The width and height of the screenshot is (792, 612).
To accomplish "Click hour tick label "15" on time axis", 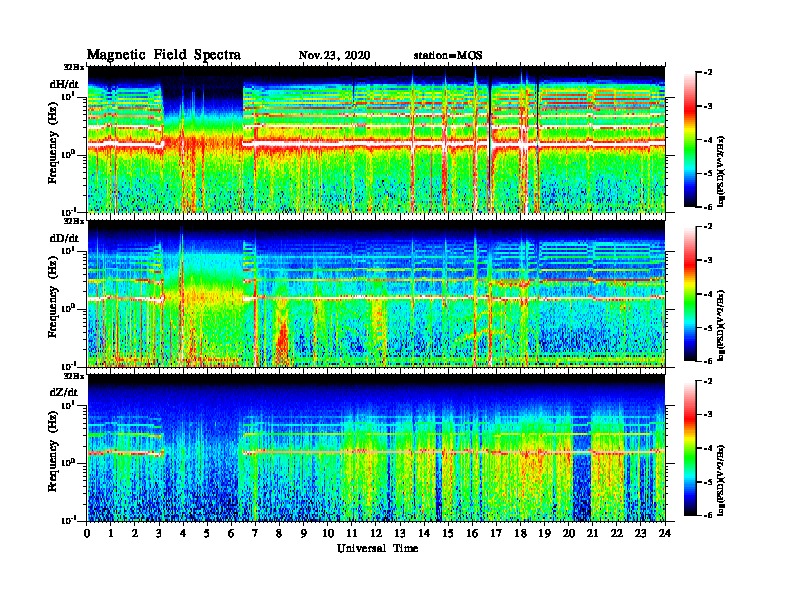I will 448,533.
